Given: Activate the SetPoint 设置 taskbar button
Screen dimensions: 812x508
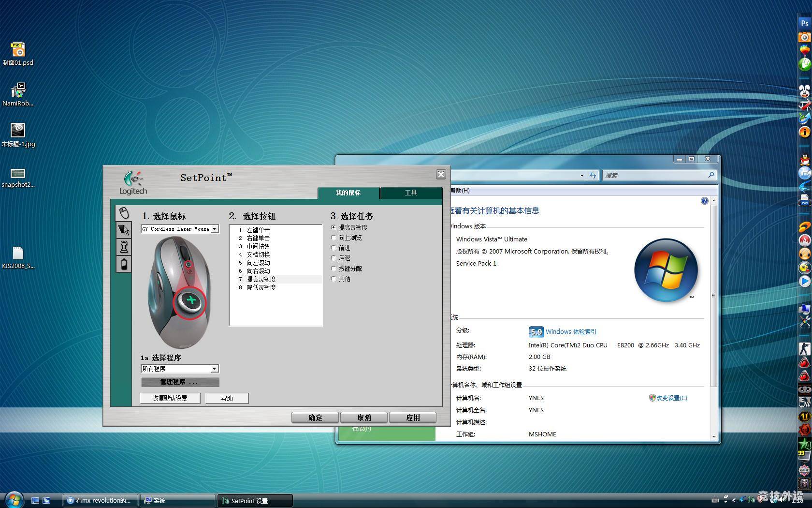Looking at the screenshot, I should 255,501.
